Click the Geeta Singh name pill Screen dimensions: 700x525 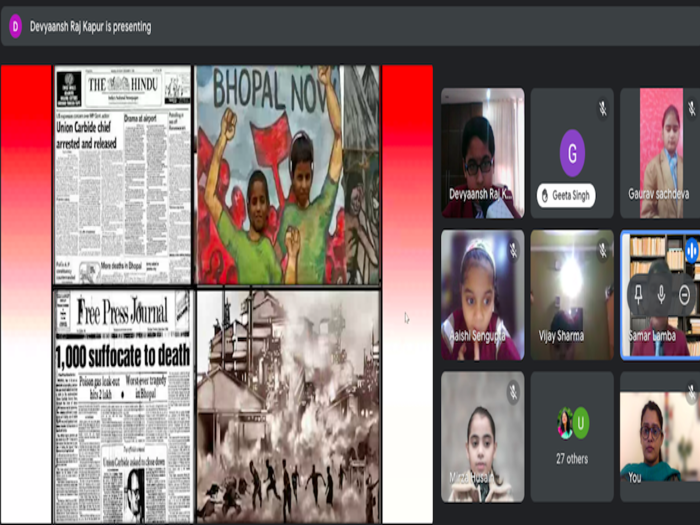[x=566, y=196]
